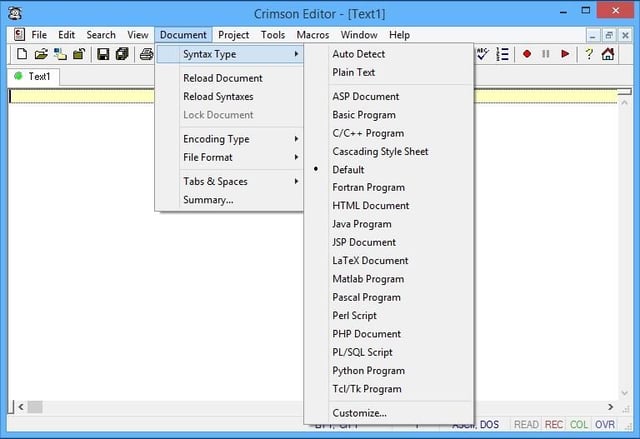Toggle line numbers list icon
Image resolution: width=640 pixels, height=439 pixels.
[502, 54]
